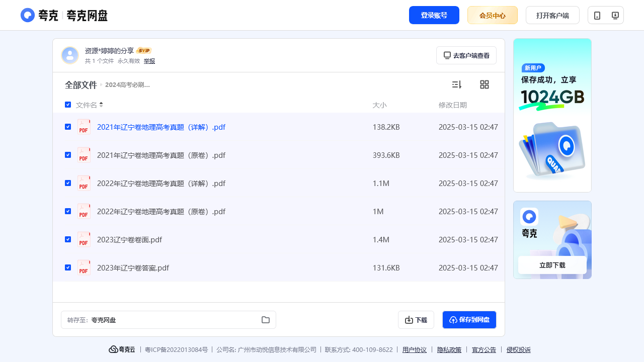Viewport: 644px width, 362px height.
Task: Click the Quark logo icon in header
Action: [28, 15]
